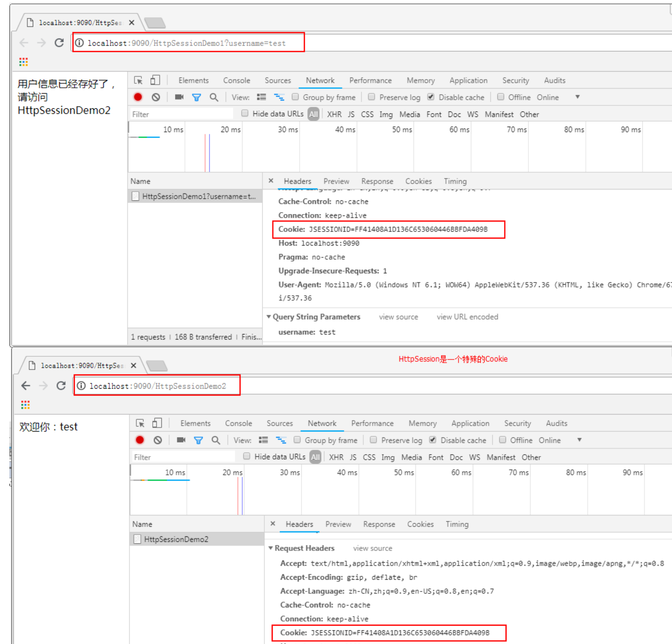Open Timing tab in bottom request details

[457, 524]
